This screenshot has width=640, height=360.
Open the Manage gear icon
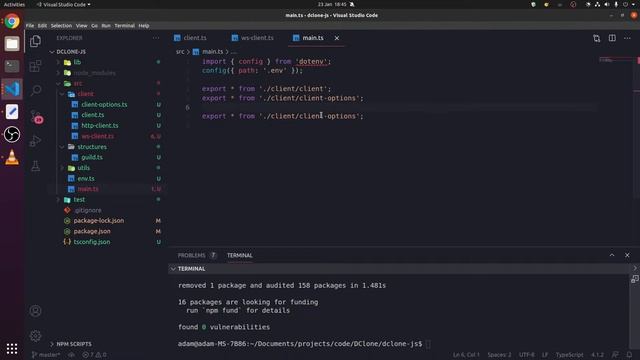36,336
